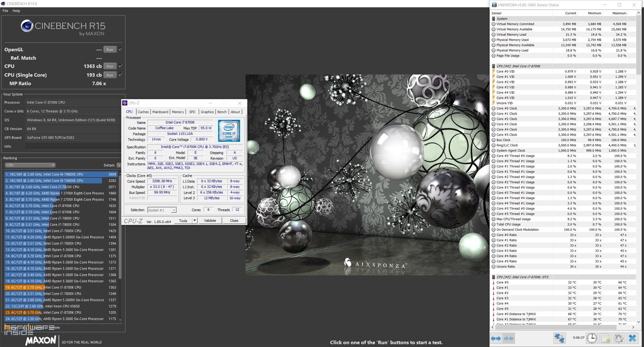The width and height of the screenshot is (644, 347).
Task: Reset the HWiNFO elapsed timer clock icon
Action: tap(592, 338)
